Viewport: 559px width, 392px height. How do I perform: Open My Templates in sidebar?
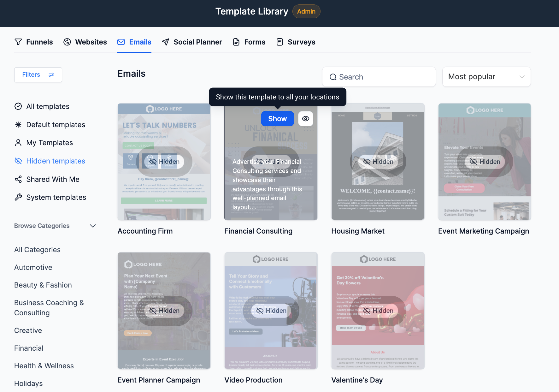[x=44, y=143]
